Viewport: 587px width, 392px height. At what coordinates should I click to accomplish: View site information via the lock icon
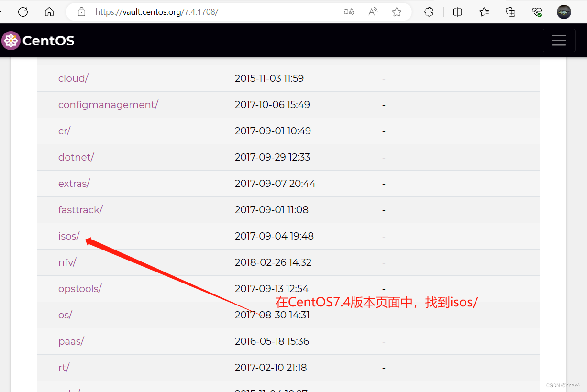click(x=81, y=12)
